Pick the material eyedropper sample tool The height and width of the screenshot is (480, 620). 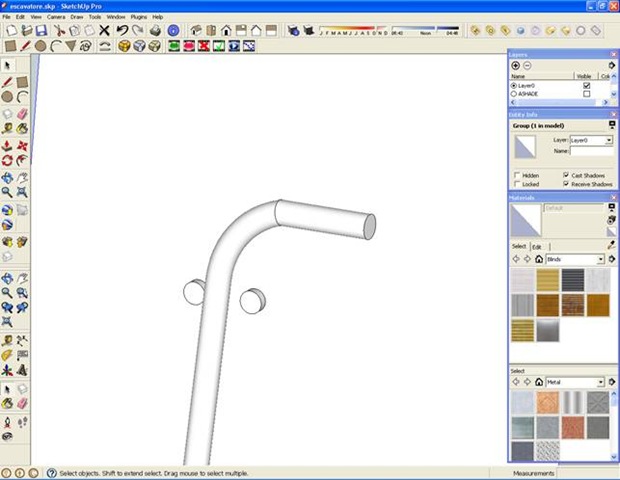pyautogui.click(x=611, y=245)
